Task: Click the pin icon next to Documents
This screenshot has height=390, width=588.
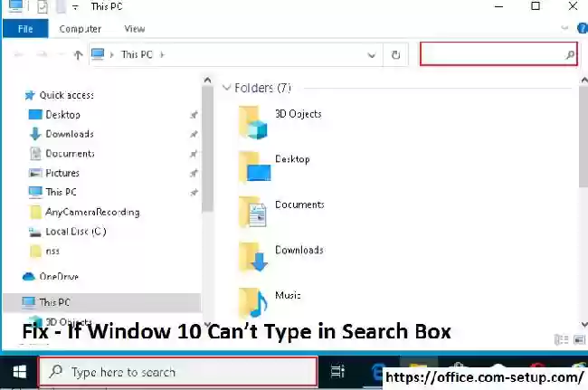Action: point(194,153)
